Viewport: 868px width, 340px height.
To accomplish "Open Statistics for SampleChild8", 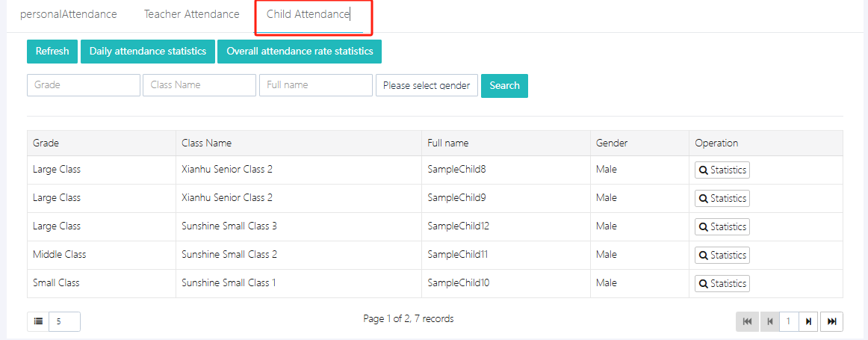I will (722, 170).
